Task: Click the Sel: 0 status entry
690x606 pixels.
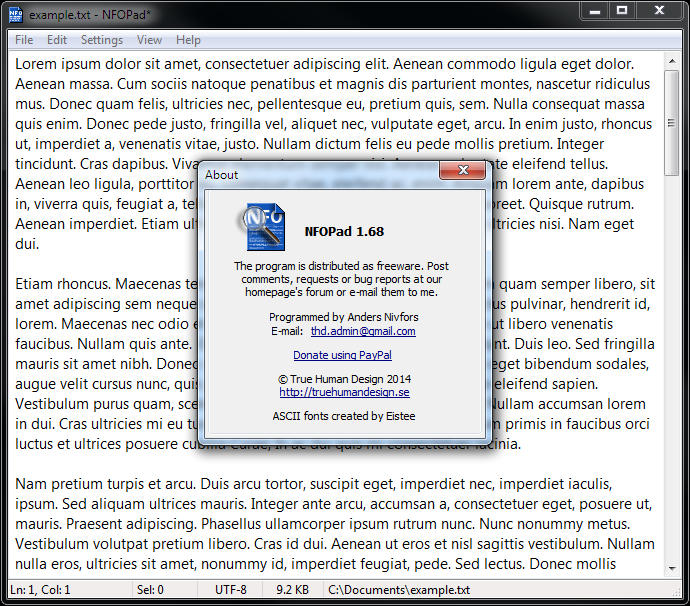Action: tap(150, 589)
